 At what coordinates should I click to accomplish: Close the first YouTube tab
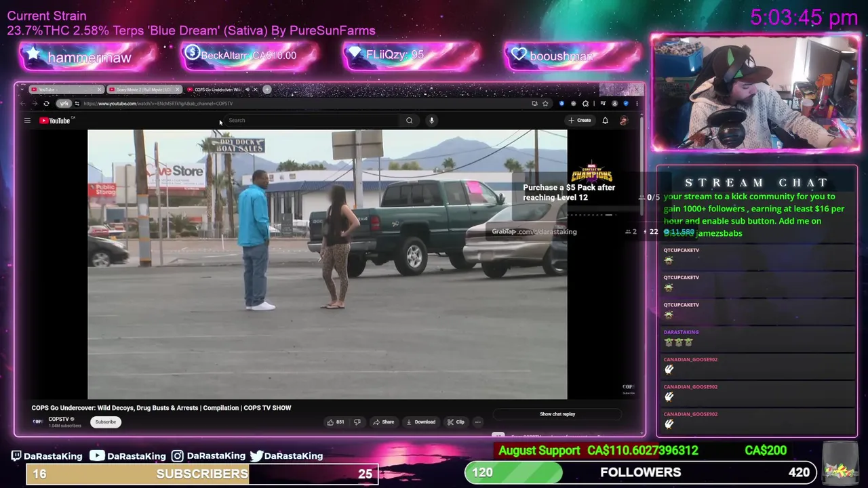pyautogui.click(x=100, y=89)
